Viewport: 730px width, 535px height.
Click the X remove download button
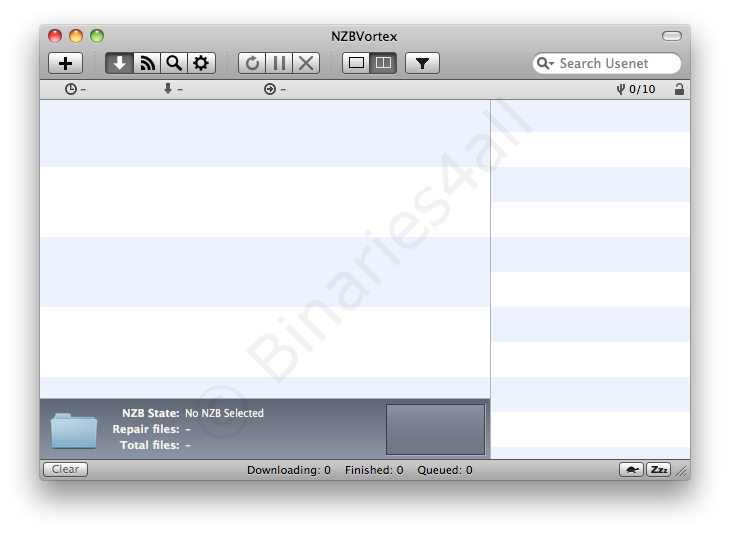click(x=306, y=63)
